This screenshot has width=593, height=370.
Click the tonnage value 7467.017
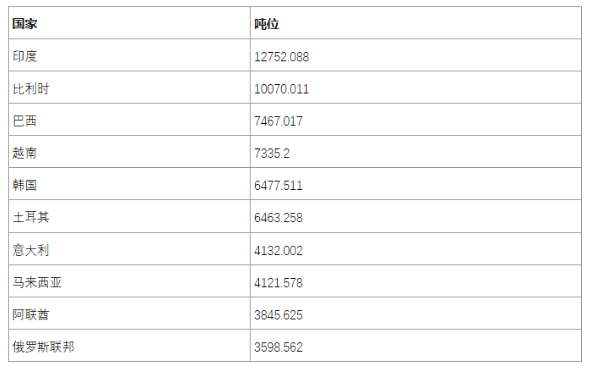(278, 121)
